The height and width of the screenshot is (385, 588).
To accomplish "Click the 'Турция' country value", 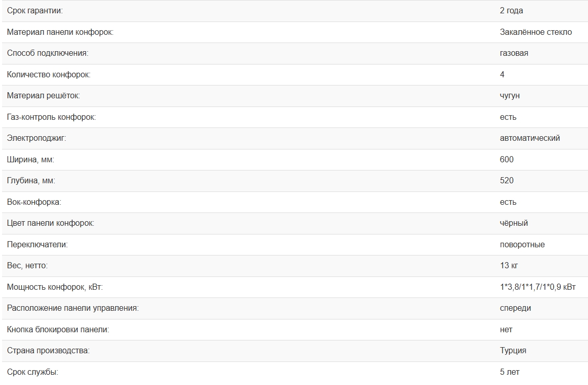I will [513, 351].
